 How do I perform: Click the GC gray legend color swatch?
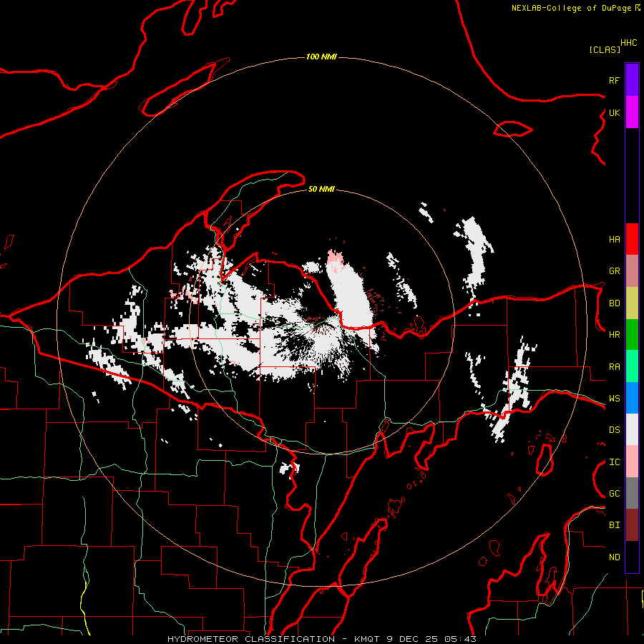pos(632,493)
